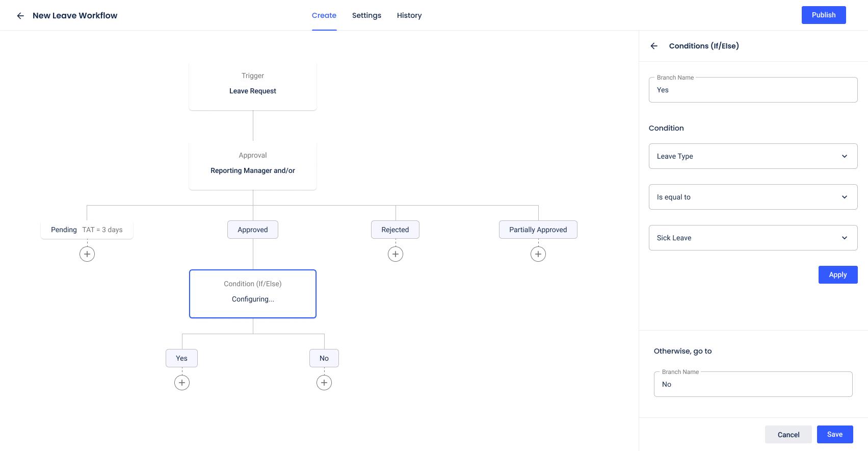Select the Approval Reporting Manager node
868x451 pixels.
click(x=253, y=165)
